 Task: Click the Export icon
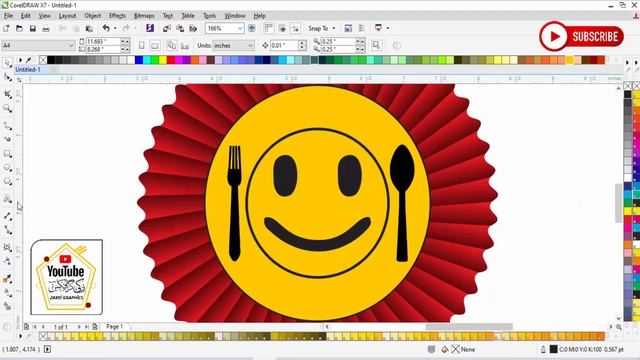[180, 28]
